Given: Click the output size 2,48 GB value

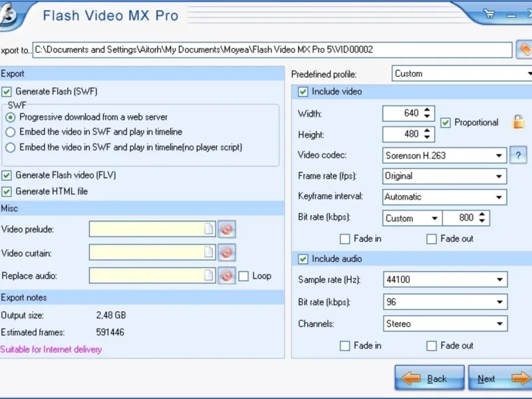Looking at the screenshot, I should click(x=111, y=315).
